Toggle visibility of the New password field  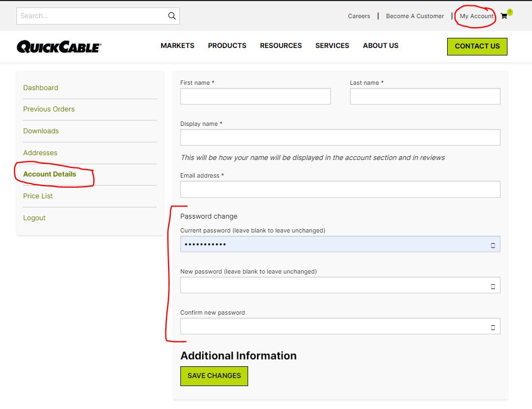(x=493, y=286)
